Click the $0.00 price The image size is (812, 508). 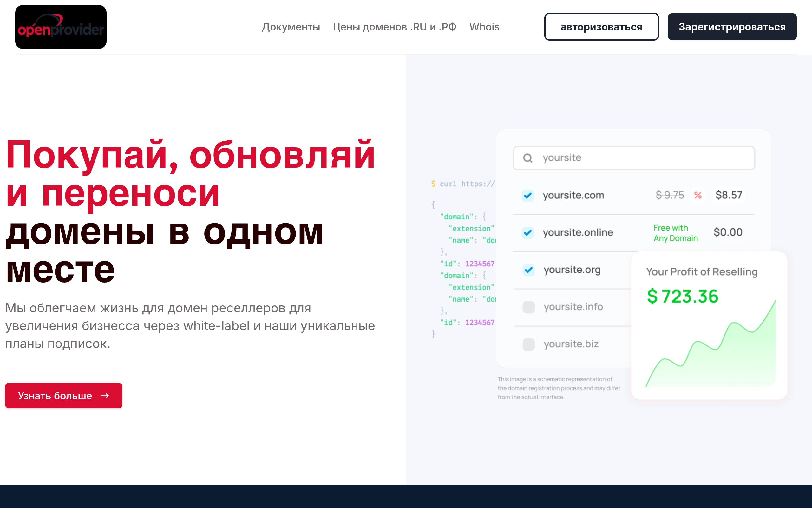coord(728,232)
